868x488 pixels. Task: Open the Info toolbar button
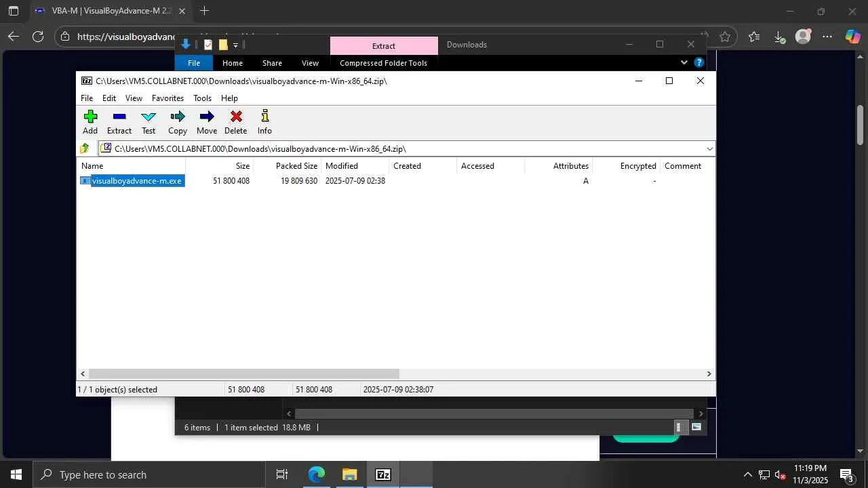(x=264, y=122)
